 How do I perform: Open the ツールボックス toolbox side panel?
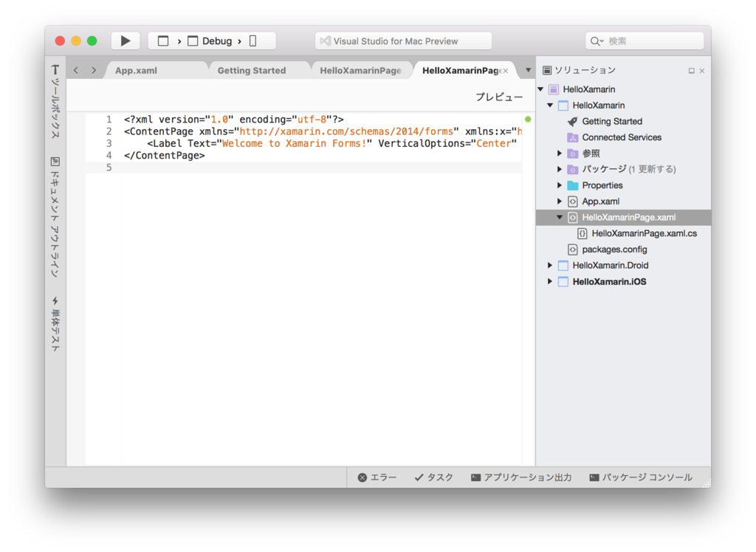click(x=55, y=102)
